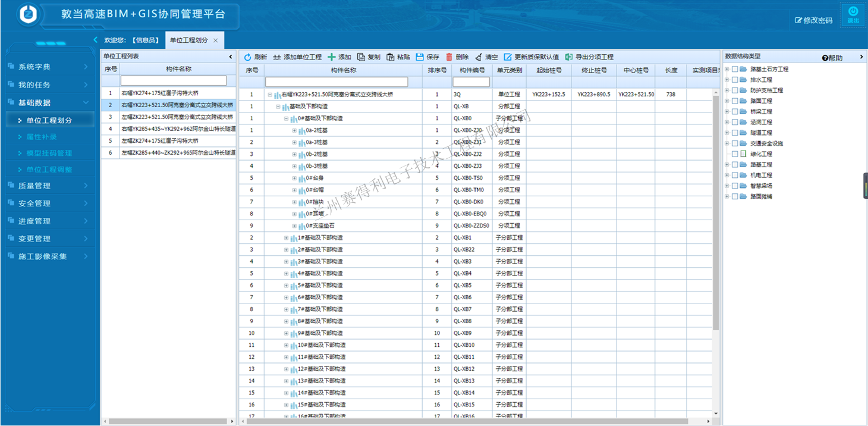The height and width of the screenshot is (426, 868).
Task: Expand the 1#基础及下部构造 row
Action: coord(286,238)
